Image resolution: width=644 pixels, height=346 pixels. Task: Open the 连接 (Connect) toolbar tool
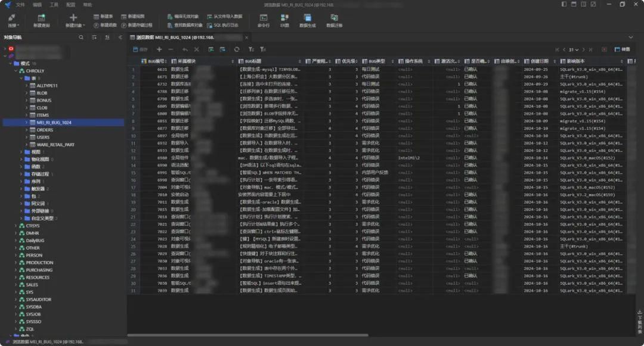13,20
